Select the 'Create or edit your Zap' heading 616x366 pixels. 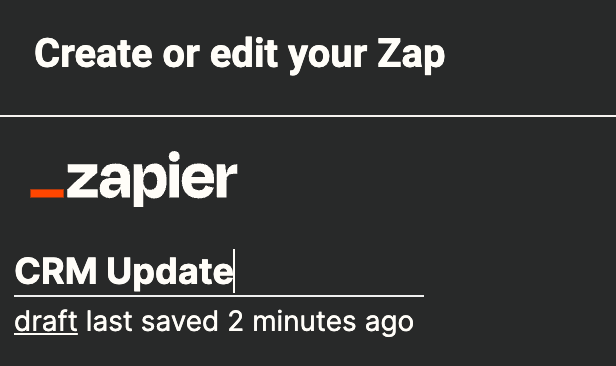(x=240, y=55)
